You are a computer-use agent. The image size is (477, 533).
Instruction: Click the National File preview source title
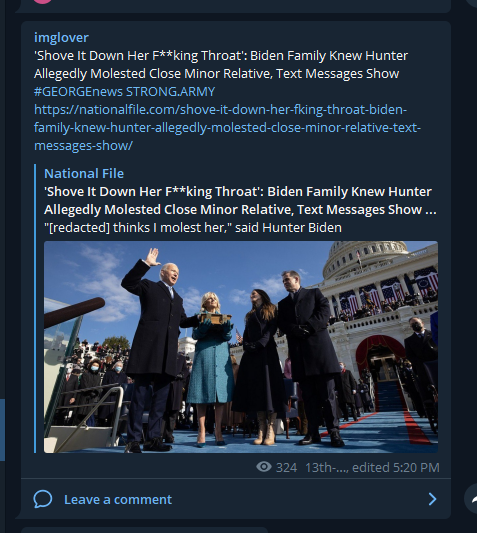coord(84,173)
